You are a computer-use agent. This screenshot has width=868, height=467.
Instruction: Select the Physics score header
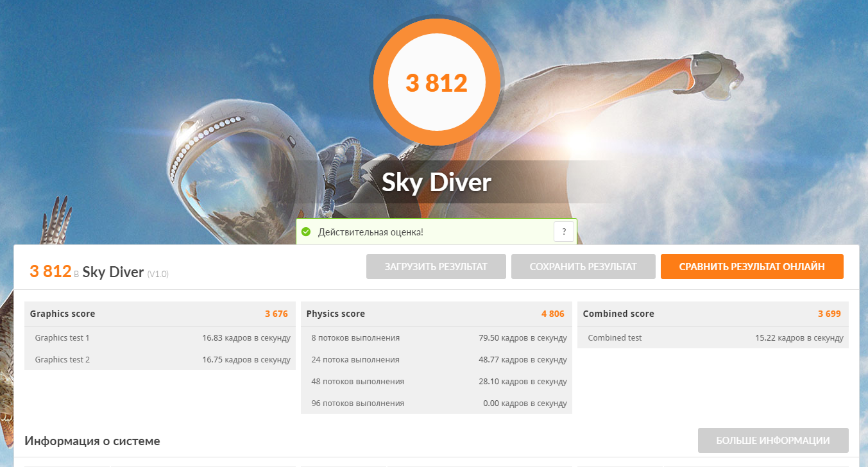(336, 314)
